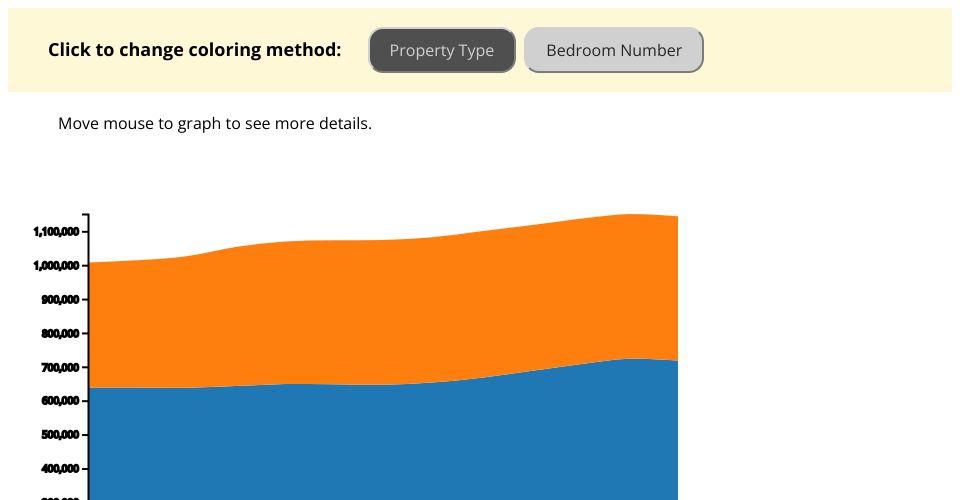Click the 600,000 y-axis label
960x500 pixels.
(x=60, y=402)
